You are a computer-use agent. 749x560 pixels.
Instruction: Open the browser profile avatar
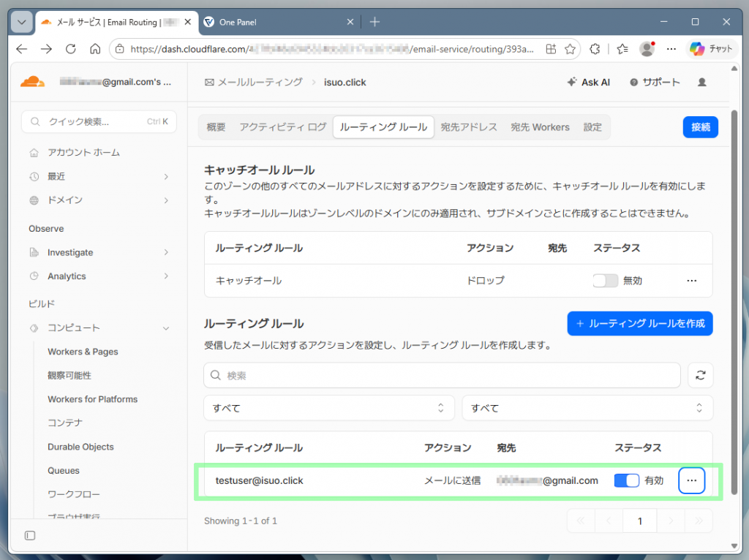tap(647, 49)
